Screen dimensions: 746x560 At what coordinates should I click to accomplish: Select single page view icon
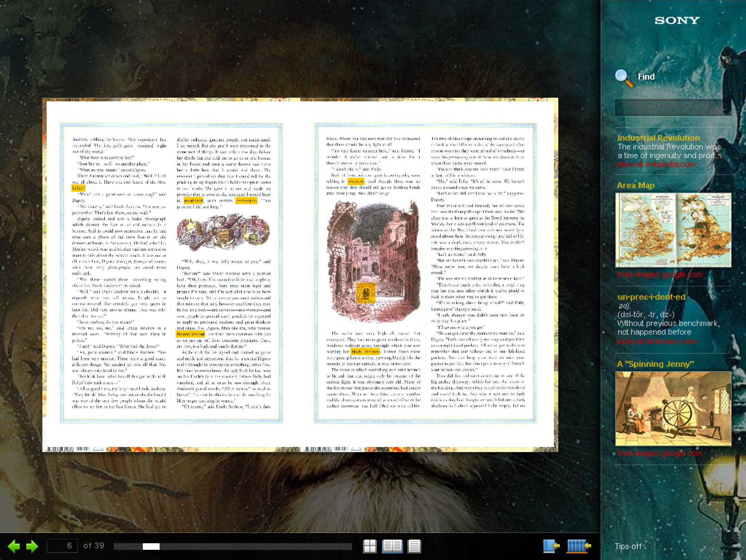(414, 546)
